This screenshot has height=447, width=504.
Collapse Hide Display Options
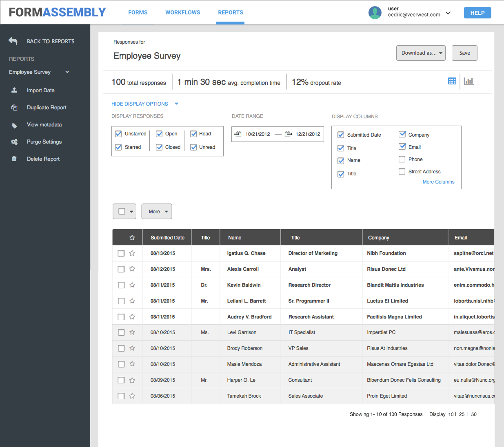click(x=145, y=104)
